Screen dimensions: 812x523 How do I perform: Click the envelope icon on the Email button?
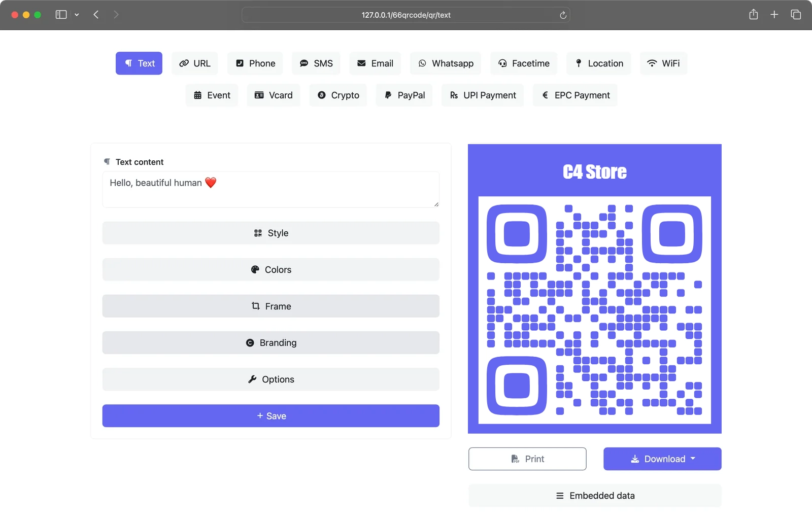[x=362, y=63]
